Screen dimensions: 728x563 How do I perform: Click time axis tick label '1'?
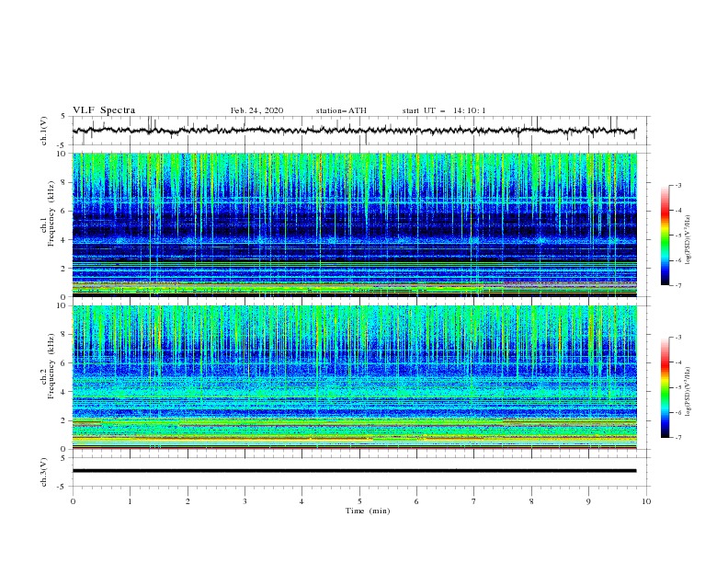coord(130,501)
